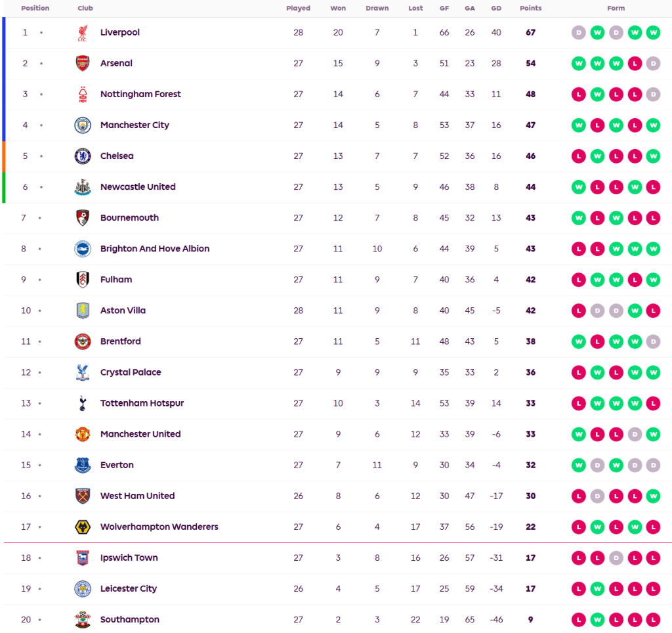Select the Form column header
Screen dimensions: 672x633
pos(616,9)
